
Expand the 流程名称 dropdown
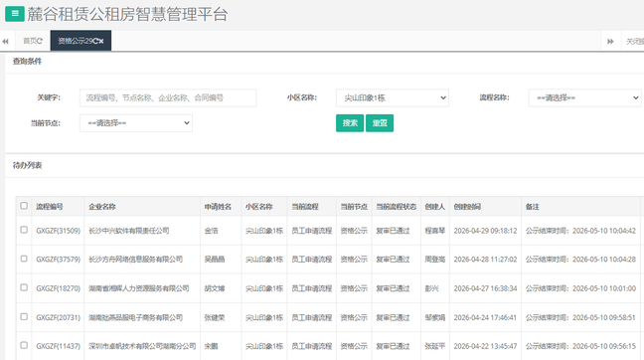click(x=584, y=97)
